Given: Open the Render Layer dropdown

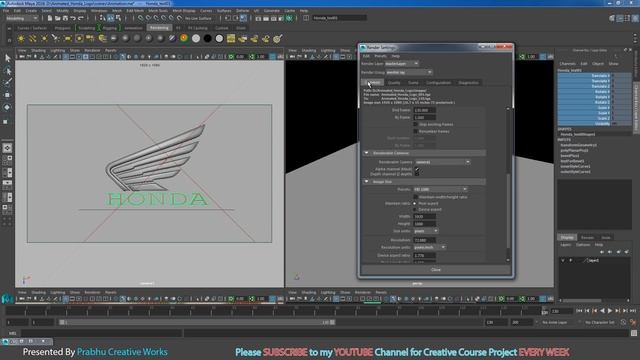Looking at the screenshot, I should [x=402, y=64].
